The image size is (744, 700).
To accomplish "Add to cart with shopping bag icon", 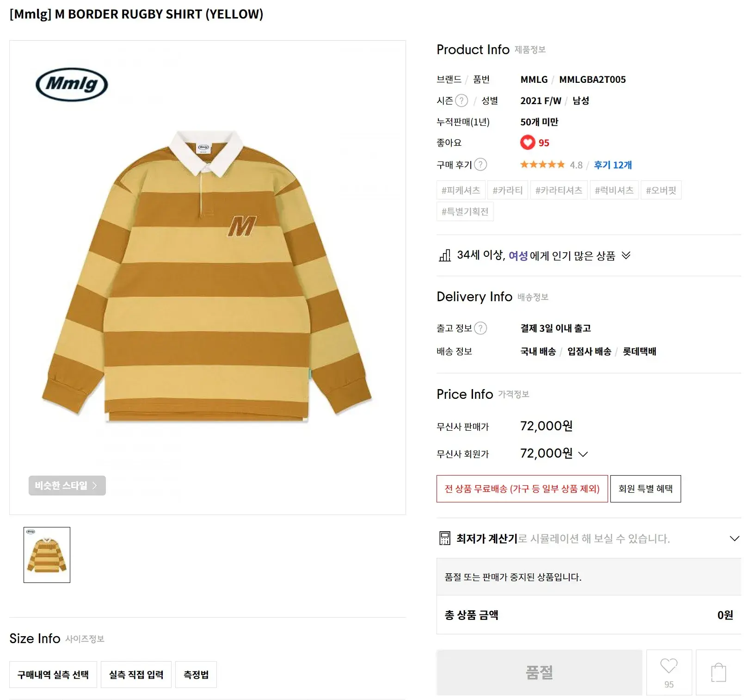I will pyautogui.click(x=718, y=672).
